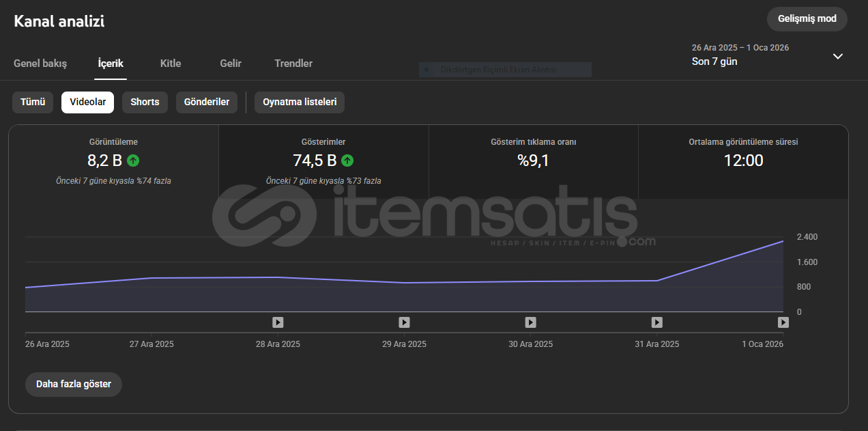Expand the date range chevron
Image resolution: width=868 pixels, height=431 pixels.
click(838, 56)
